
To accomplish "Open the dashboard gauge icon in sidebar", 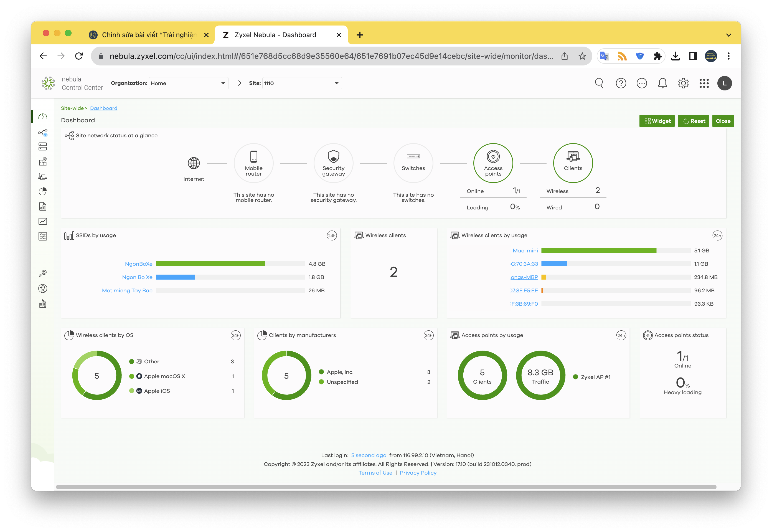I will 43,117.
